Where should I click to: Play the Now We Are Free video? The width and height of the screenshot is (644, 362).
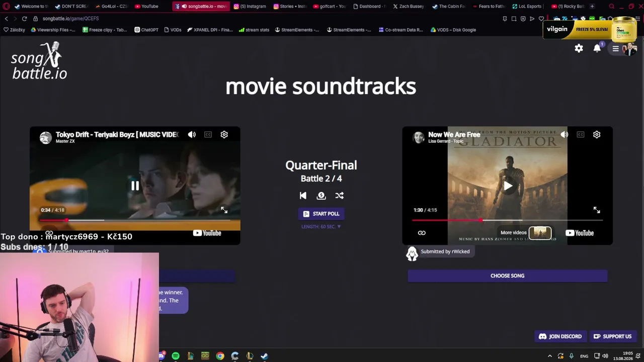tap(508, 186)
